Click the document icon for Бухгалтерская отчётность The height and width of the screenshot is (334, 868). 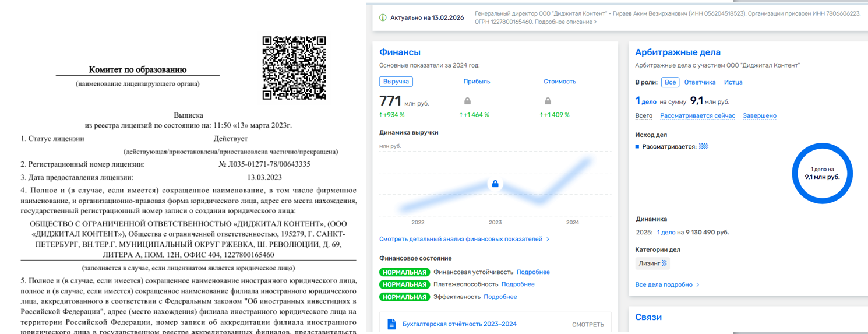tap(391, 324)
